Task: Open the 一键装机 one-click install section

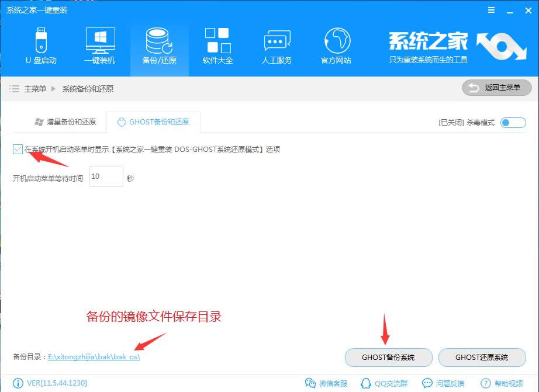Action: (100, 46)
